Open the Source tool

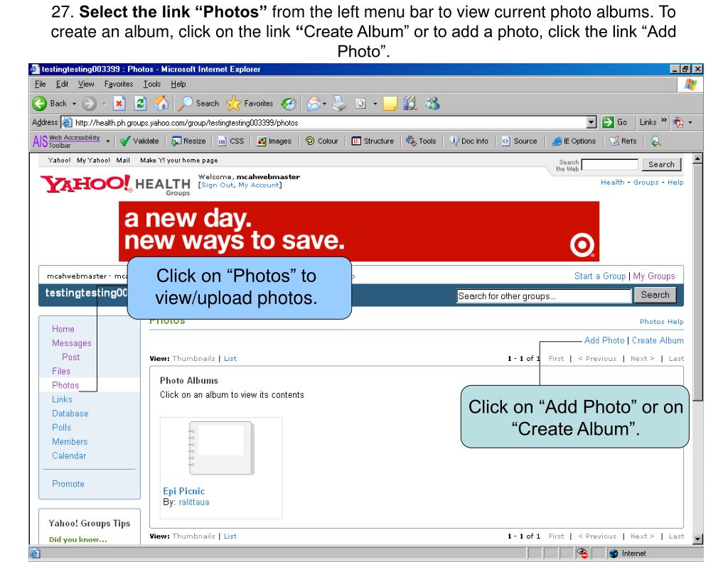[520, 141]
